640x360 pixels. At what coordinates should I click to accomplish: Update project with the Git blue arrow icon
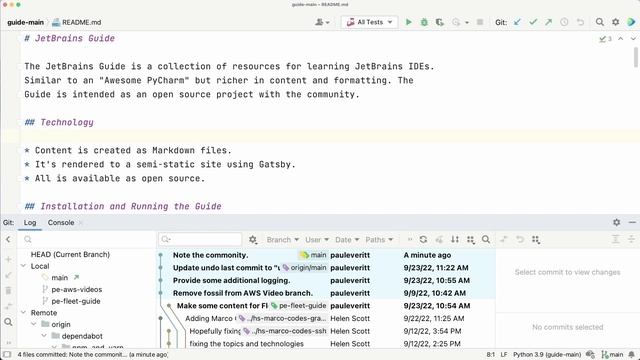click(x=518, y=22)
